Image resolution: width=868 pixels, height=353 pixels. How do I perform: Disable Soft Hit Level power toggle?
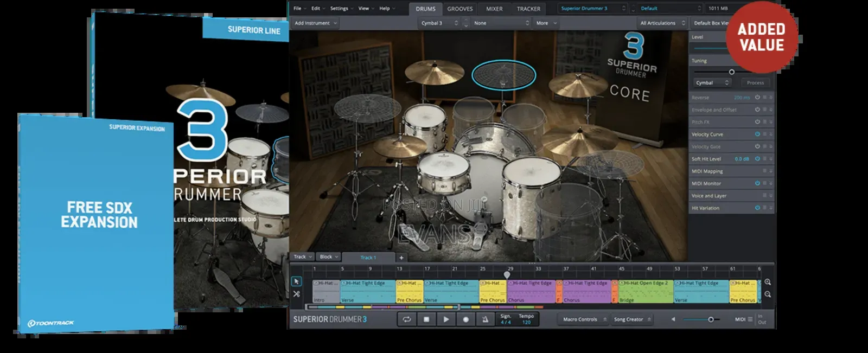click(757, 159)
